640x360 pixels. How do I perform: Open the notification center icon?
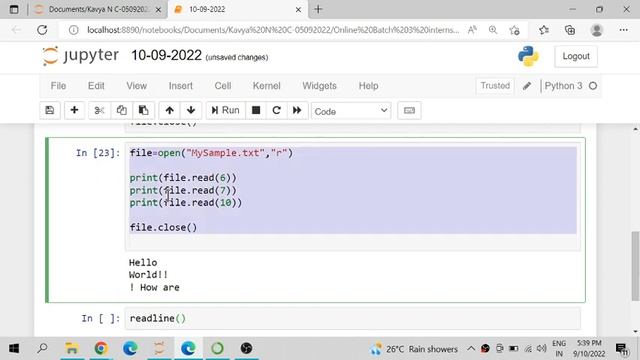tap(621, 349)
